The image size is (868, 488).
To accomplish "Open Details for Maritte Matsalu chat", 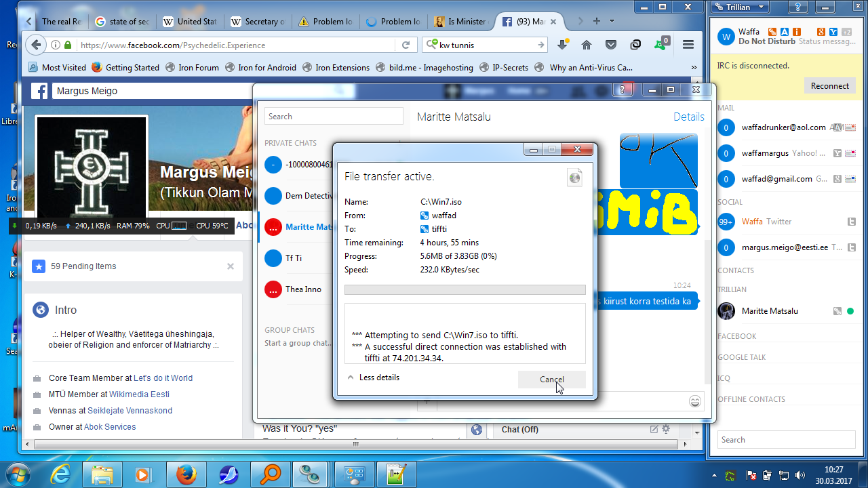I will coord(688,117).
